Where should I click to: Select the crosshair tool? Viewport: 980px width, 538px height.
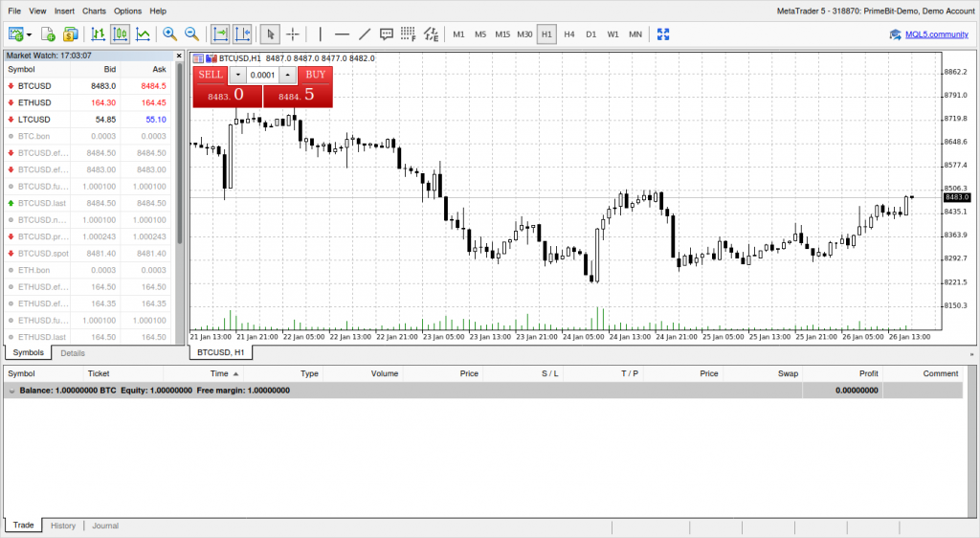[293, 34]
